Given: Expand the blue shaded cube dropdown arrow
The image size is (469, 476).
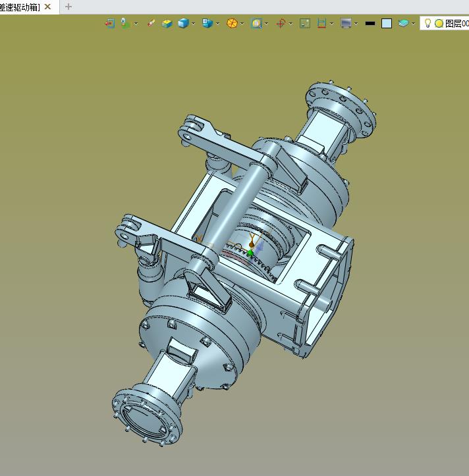Looking at the screenshot, I should (x=193, y=24).
